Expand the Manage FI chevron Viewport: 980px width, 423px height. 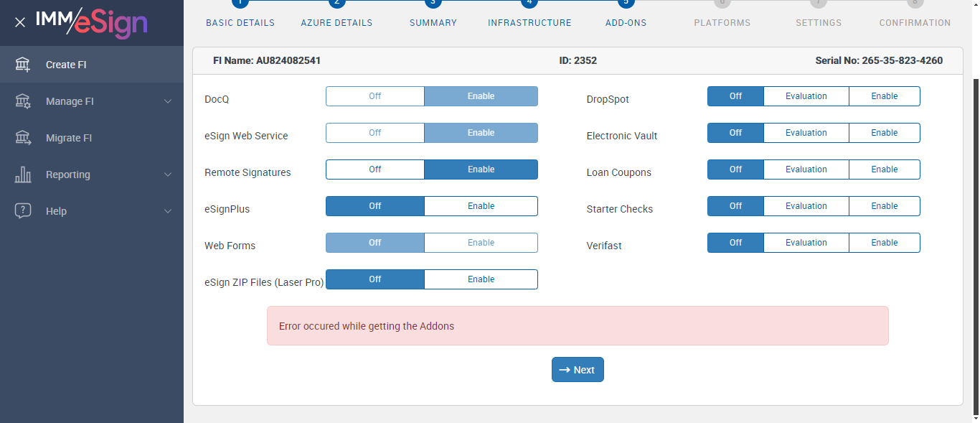[168, 101]
